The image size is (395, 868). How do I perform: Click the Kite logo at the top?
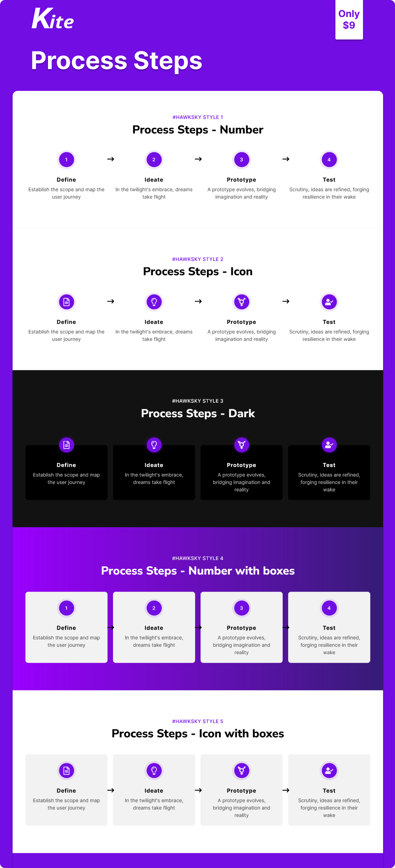point(53,20)
